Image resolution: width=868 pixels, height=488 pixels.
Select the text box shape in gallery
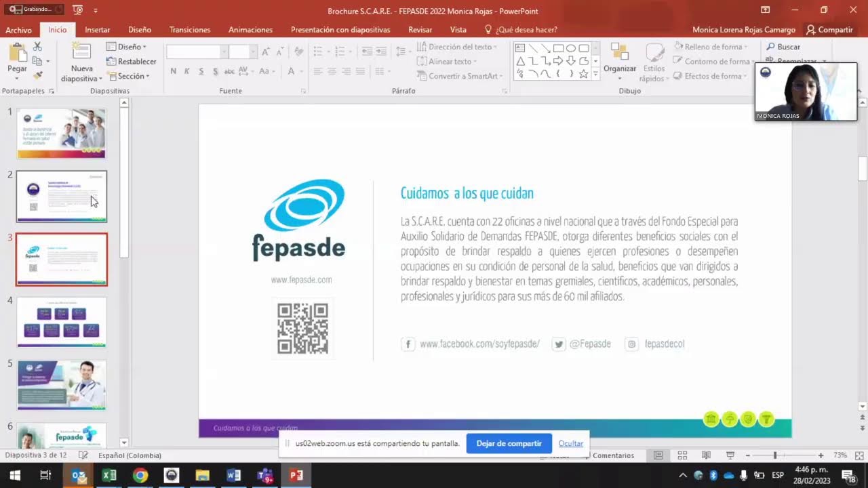(x=520, y=48)
